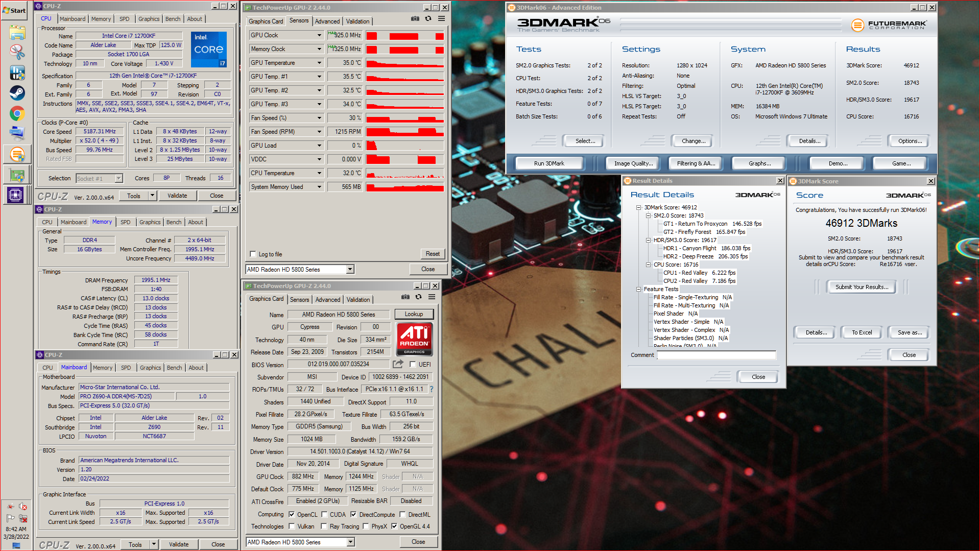Open GPU selector dropdown in GPU-Z Sensors window

click(x=350, y=269)
